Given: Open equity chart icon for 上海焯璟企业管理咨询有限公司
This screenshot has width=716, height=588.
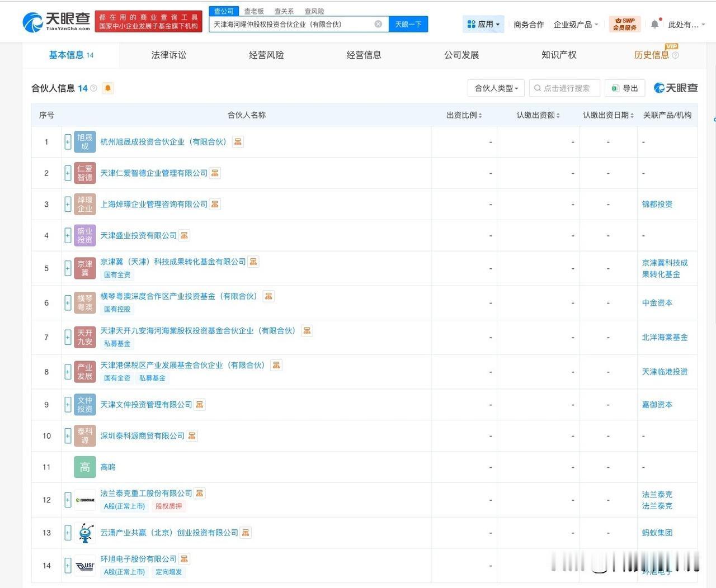Looking at the screenshot, I should (x=215, y=205).
